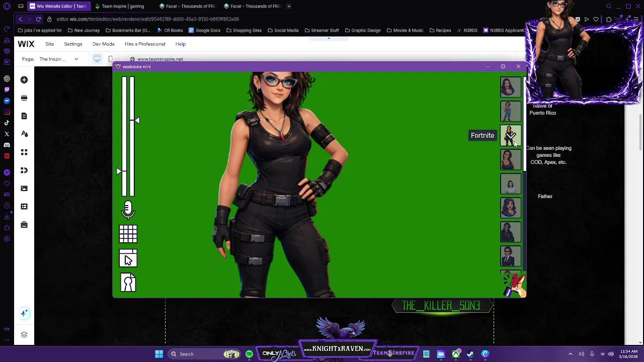Open the Hire a Professional menu
Screen dimensions: 644x362
point(145,44)
